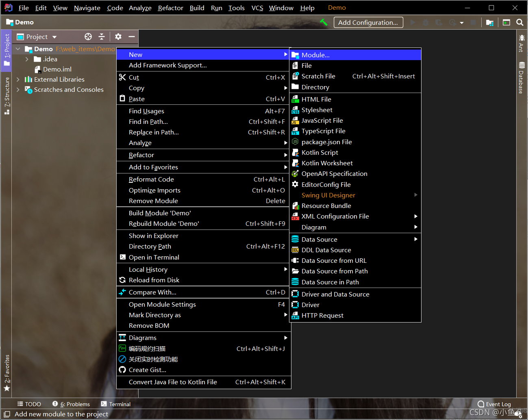Screen dimensions: 528x420
Task: Select package.json File in New submenu
Action: coord(355,142)
